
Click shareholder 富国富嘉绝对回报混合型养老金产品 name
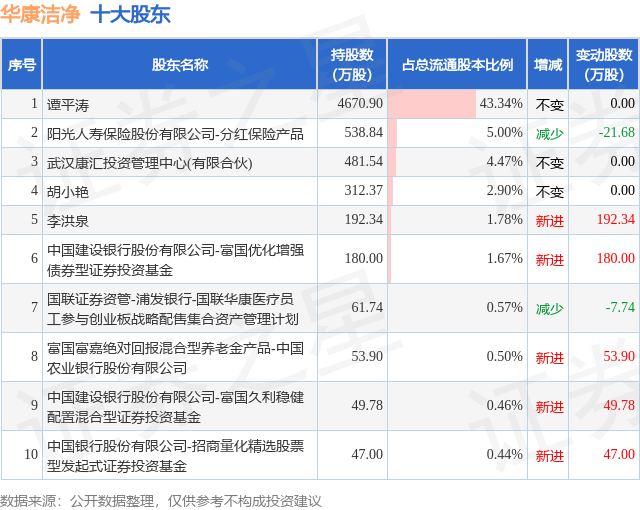click(175, 357)
